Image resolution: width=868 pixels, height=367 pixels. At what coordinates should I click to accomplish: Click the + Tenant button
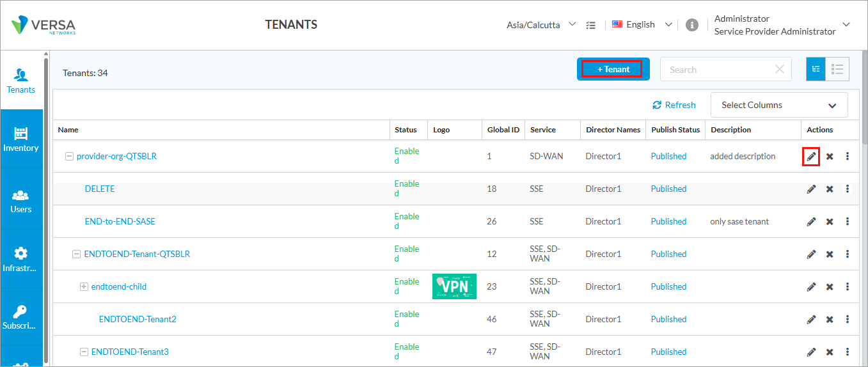pos(613,69)
